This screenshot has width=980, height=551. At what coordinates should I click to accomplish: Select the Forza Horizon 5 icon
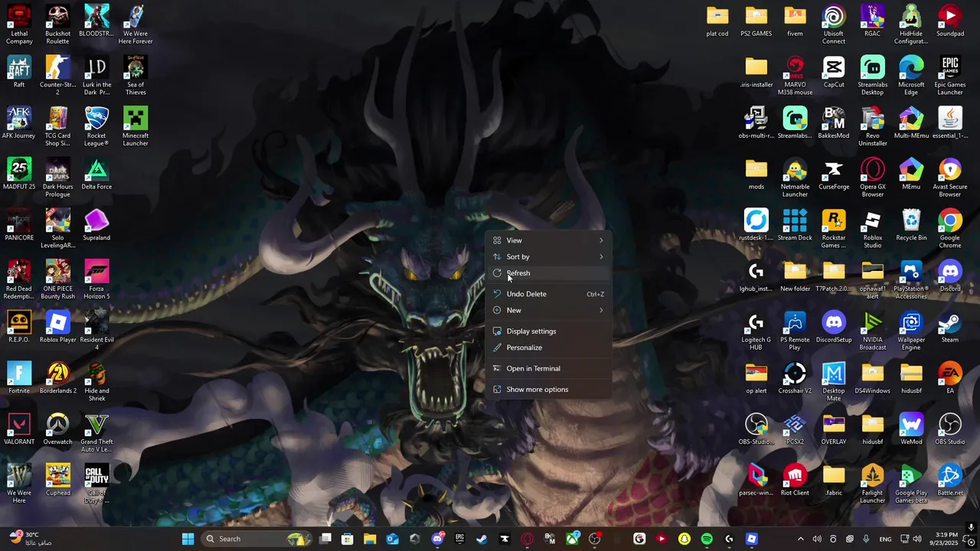coord(96,280)
